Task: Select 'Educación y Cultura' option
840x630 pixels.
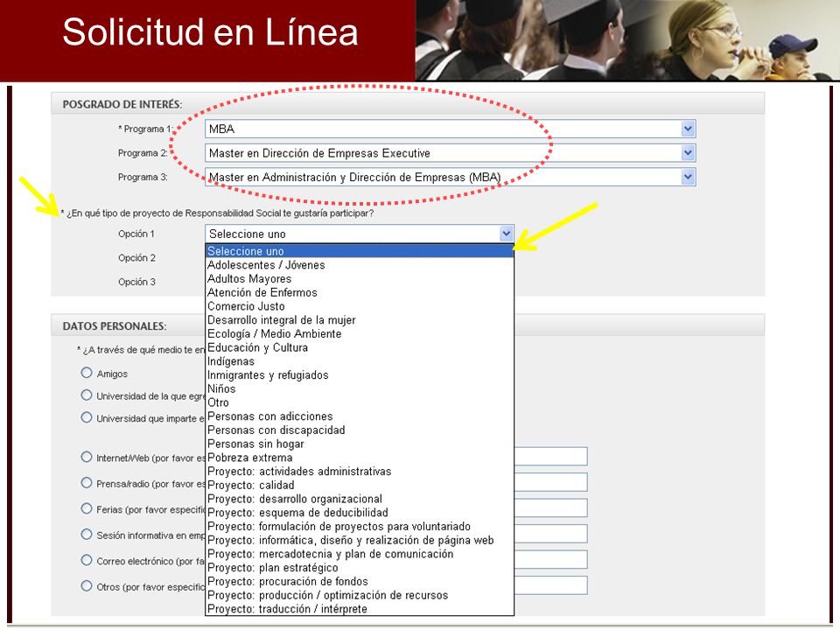Action: 360,347
